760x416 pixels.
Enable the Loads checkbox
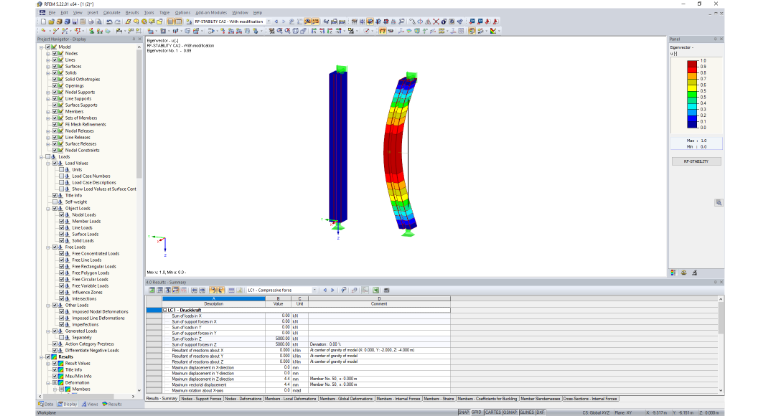pos(48,157)
